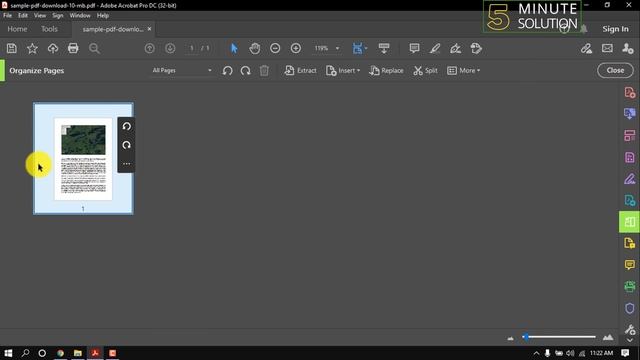The image size is (640, 360).
Task: Activate the scrolling mode keyboard icon
Action: point(384,49)
